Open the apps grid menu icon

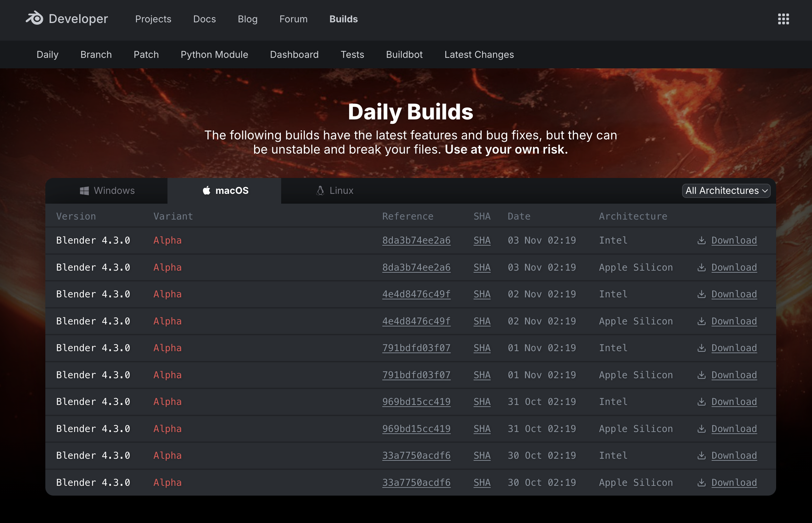(783, 19)
